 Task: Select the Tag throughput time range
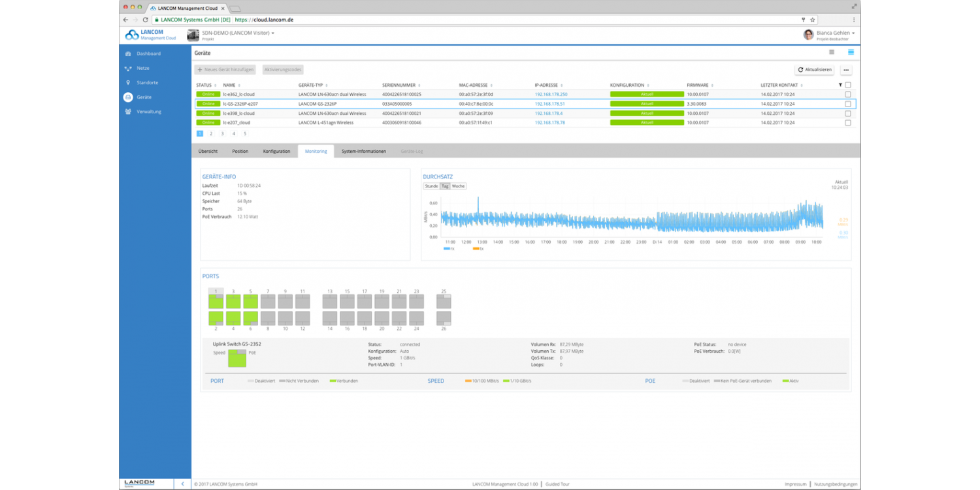tap(445, 186)
